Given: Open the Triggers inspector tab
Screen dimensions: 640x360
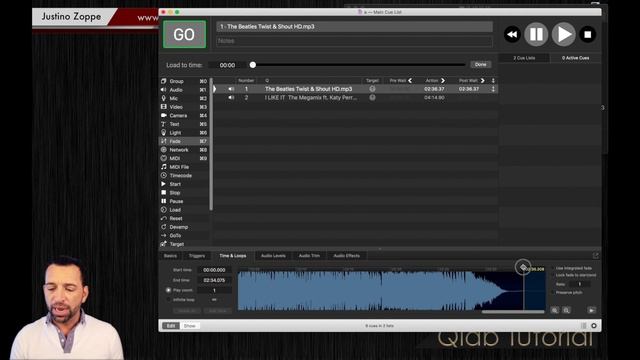Looking at the screenshot, I should [x=197, y=256].
